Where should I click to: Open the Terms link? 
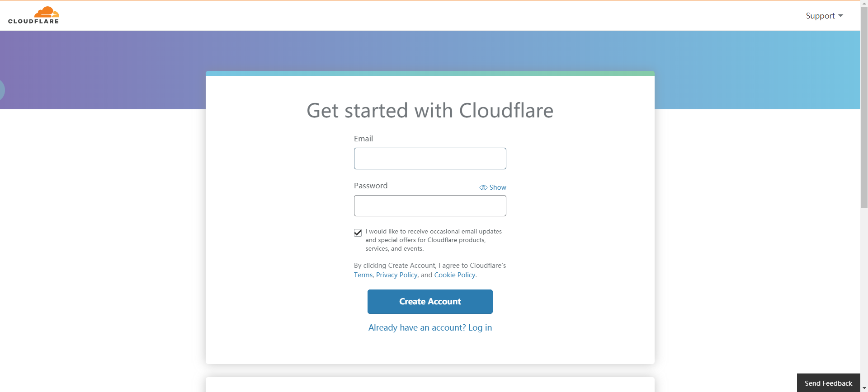tap(363, 275)
